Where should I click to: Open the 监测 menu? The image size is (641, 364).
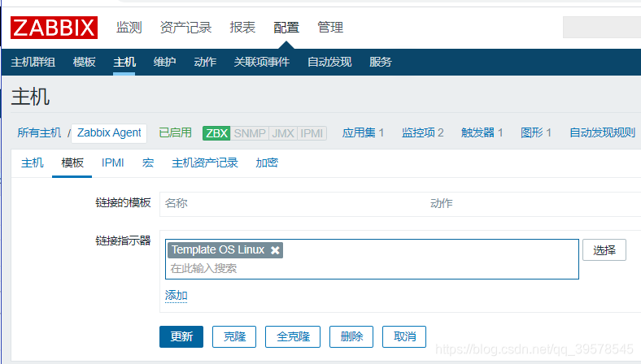point(129,28)
